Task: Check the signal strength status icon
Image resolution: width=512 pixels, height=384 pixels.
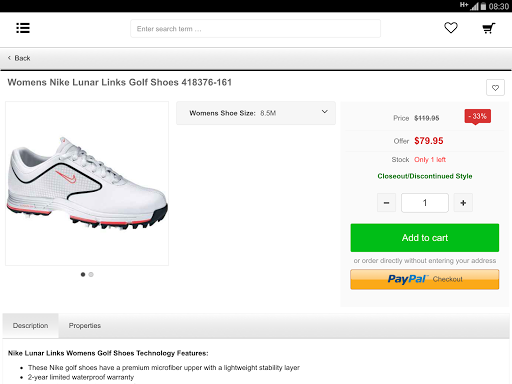Action: point(474,6)
